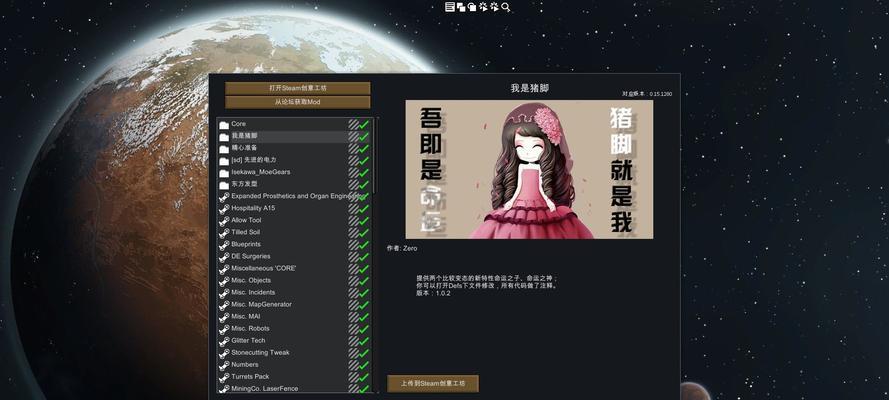Toggle off the Numbers mod checkmark

pos(365,364)
